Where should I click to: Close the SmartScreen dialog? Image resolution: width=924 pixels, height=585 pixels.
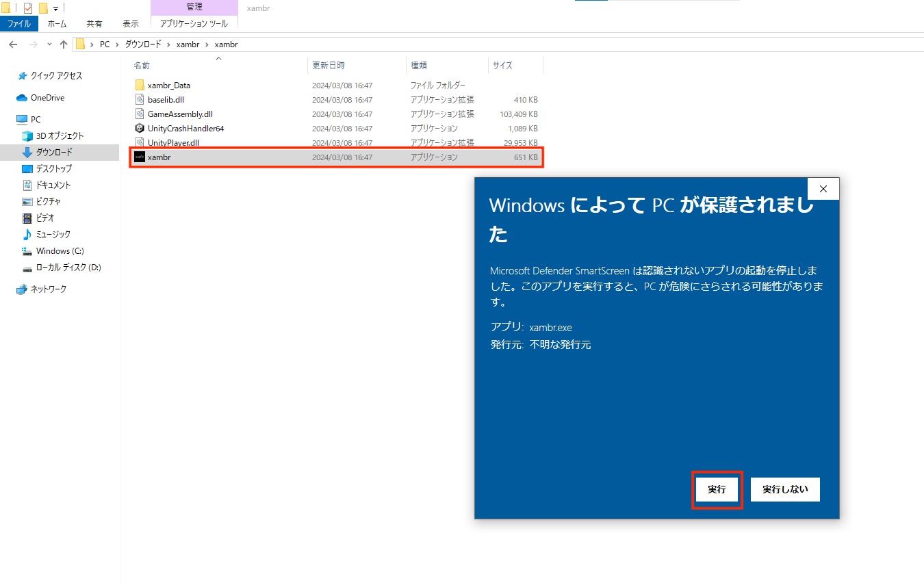point(823,189)
